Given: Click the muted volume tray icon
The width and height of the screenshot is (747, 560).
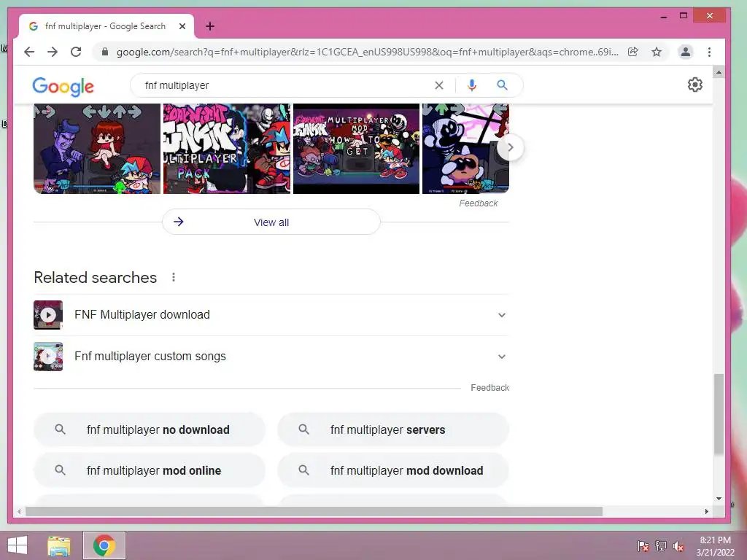Looking at the screenshot, I should (x=678, y=546).
